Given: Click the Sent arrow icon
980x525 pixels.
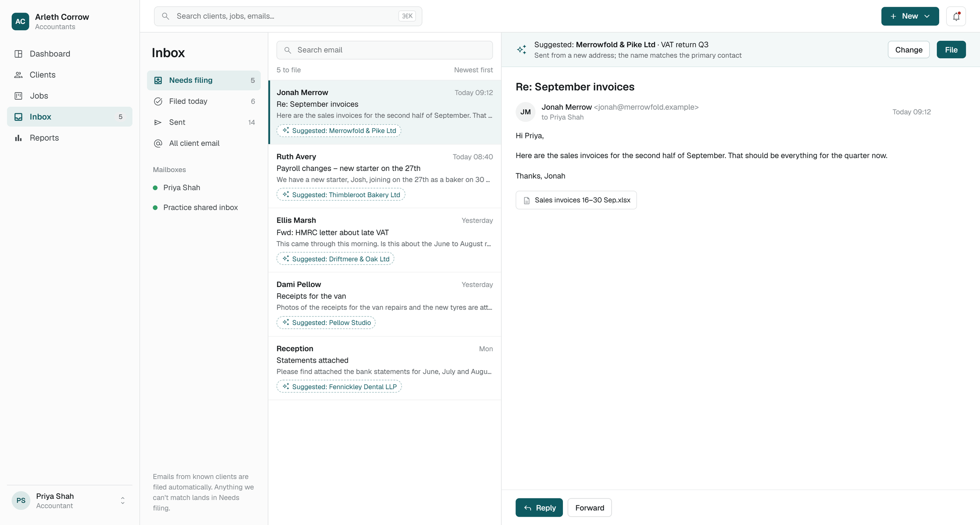Looking at the screenshot, I should click(158, 122).
